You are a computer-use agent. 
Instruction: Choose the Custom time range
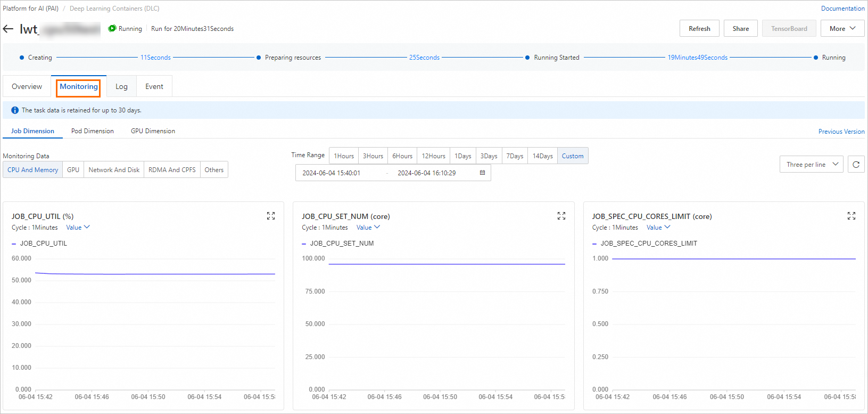(573, 156)
